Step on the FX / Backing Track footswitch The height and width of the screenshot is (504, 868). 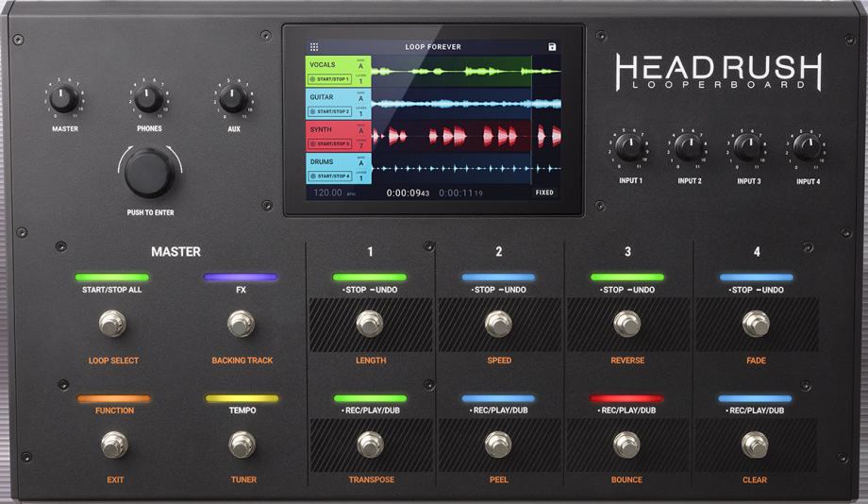click(242, 324)
